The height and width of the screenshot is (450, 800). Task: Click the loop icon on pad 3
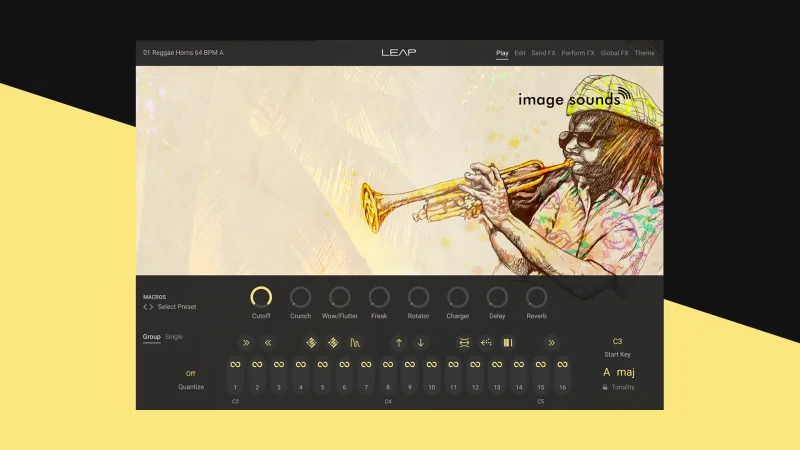tap(279, 364)
